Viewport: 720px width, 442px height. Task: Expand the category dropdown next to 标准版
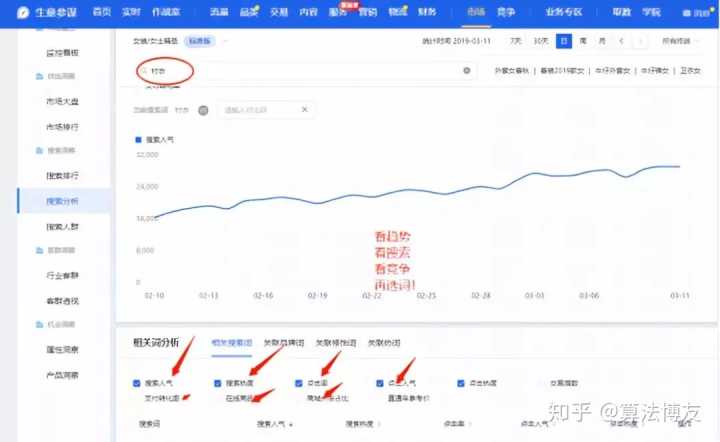225,41
